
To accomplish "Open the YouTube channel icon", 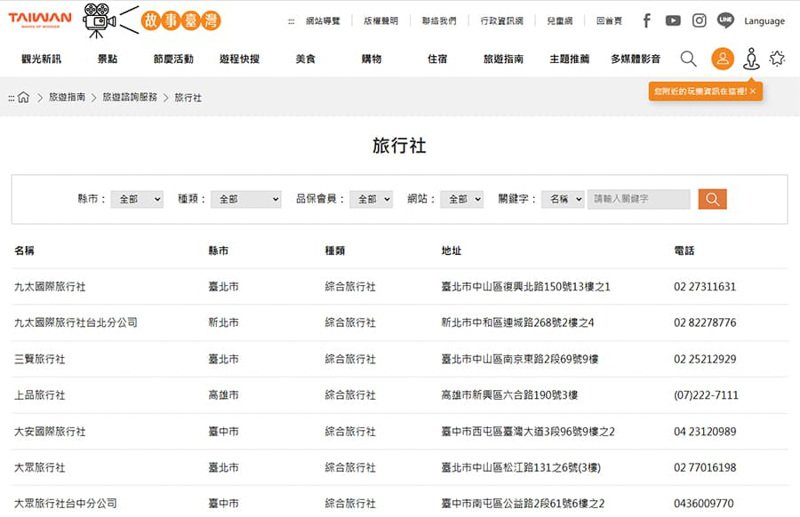I will click(x=673, y=20).
